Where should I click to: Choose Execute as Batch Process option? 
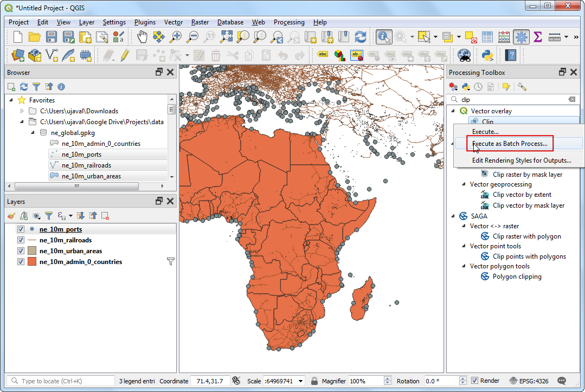509,144
